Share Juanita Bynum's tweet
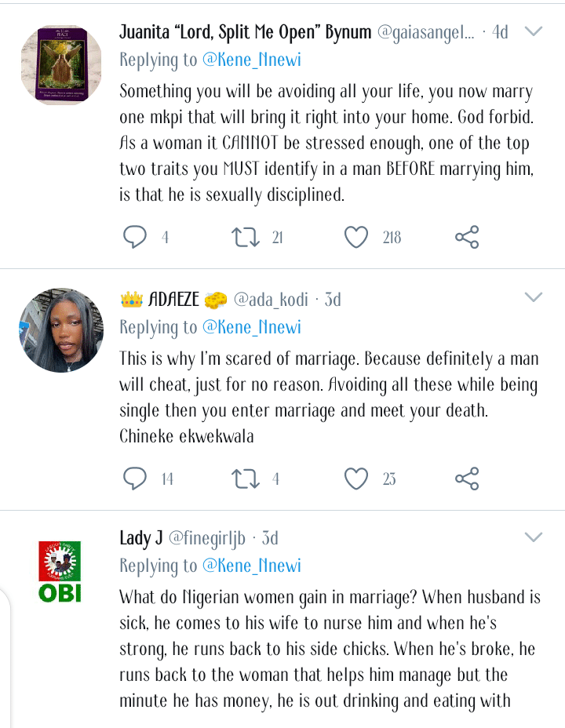 (x=467, y=237)
